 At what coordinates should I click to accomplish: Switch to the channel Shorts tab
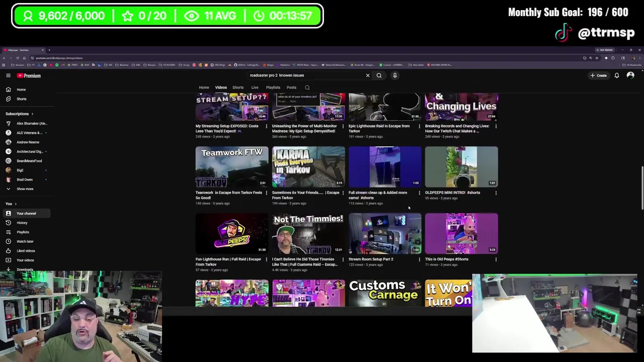pyautogui.click(x=238, y=87)
